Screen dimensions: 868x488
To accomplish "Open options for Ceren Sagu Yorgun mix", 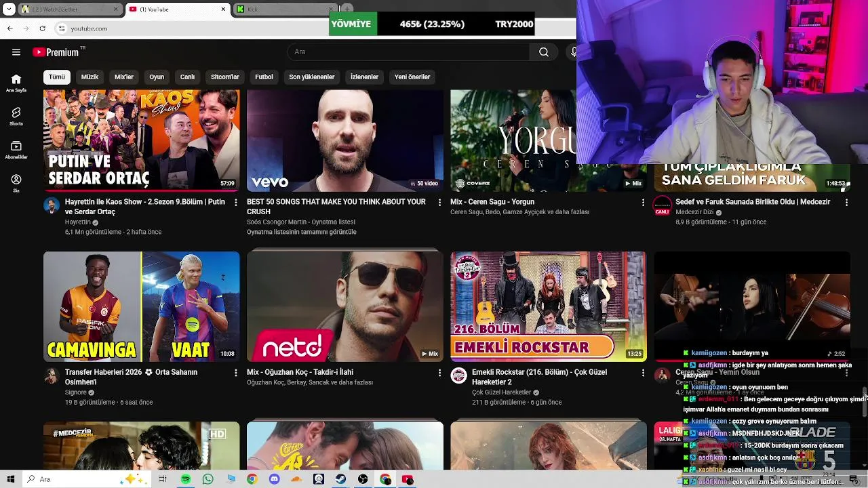I will click(x=643, y=202).
